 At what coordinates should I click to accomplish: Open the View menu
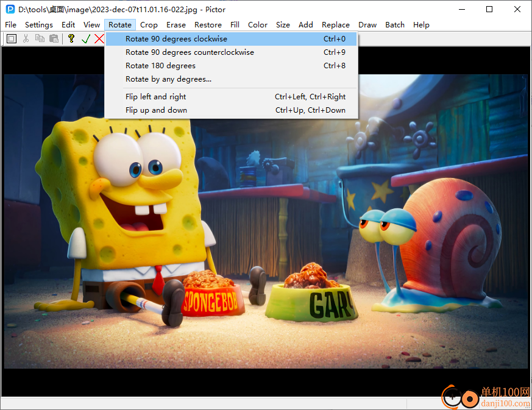coord(91,25)
